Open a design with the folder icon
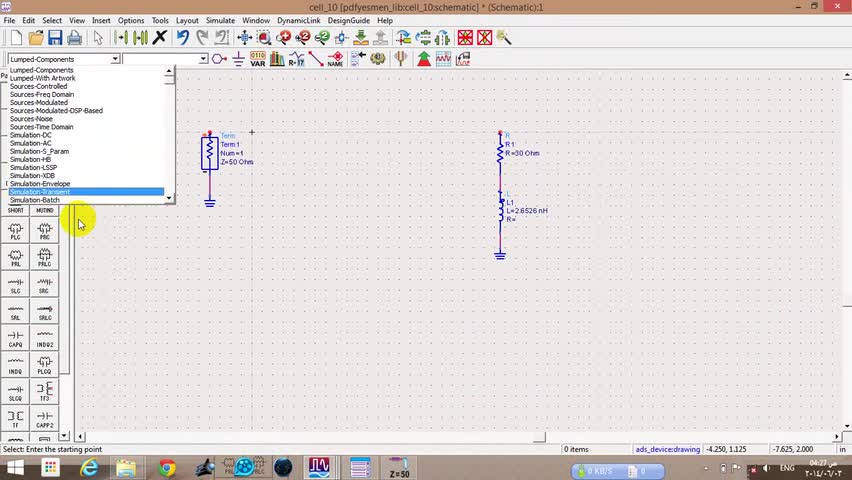Image resolution: width=852 pixels, height=480 pixels. point(36,38)
